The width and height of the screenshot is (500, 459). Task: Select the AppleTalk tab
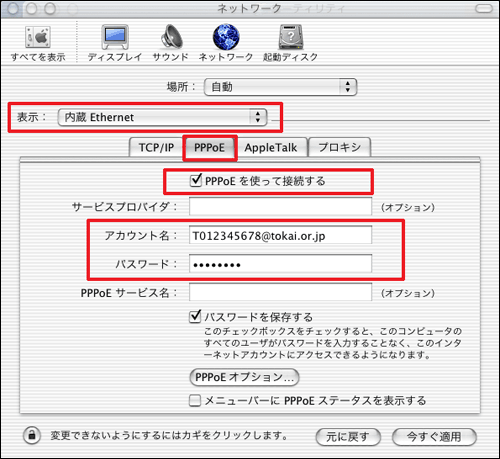point(271,147)
